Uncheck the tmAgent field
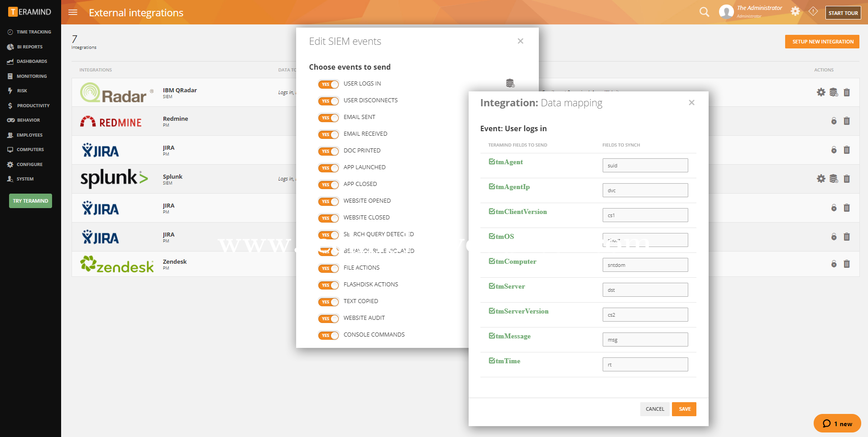The image size is (868, 437). click(x=492, y=161)
